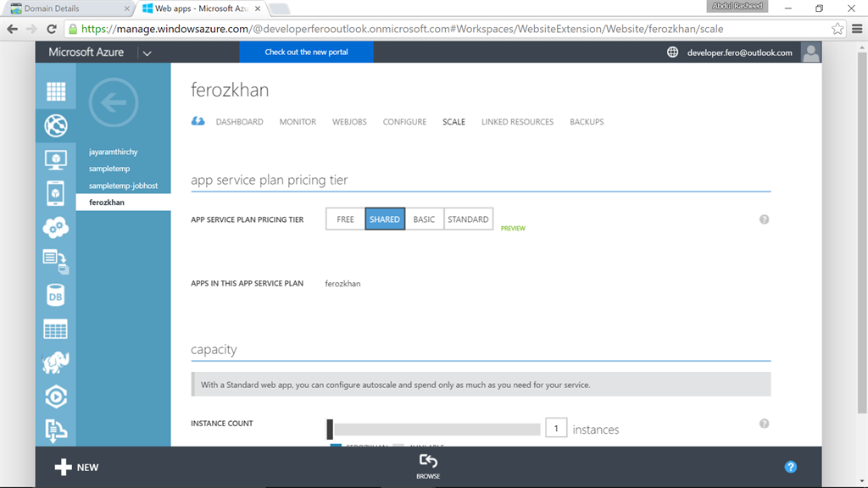Image resolution: width=868 pixels, height=488 pixels.
Task: Open the Cloud Services gear-cloud icon
Action: (56, 227)
